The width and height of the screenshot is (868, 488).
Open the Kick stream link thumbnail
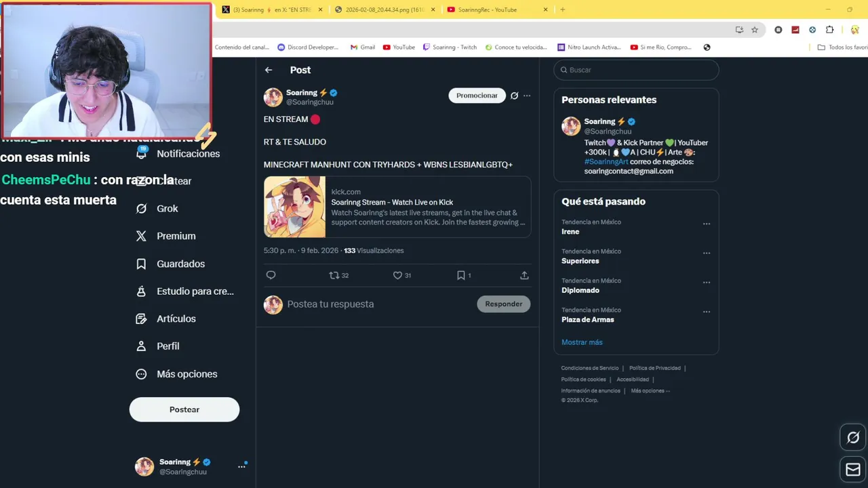point(294,207)
